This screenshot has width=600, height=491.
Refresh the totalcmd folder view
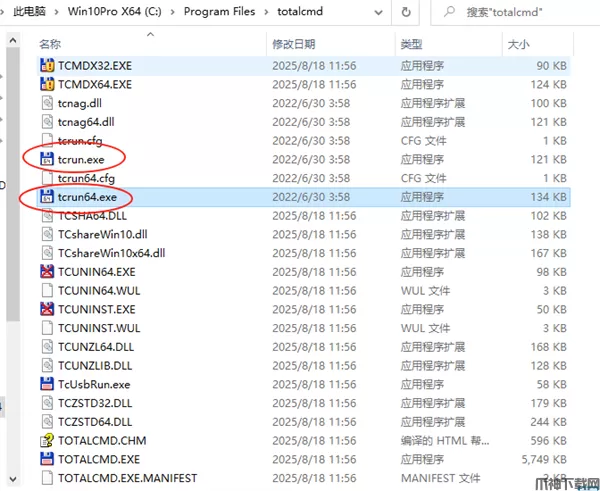pyautogui.click(x=406, y=12)
